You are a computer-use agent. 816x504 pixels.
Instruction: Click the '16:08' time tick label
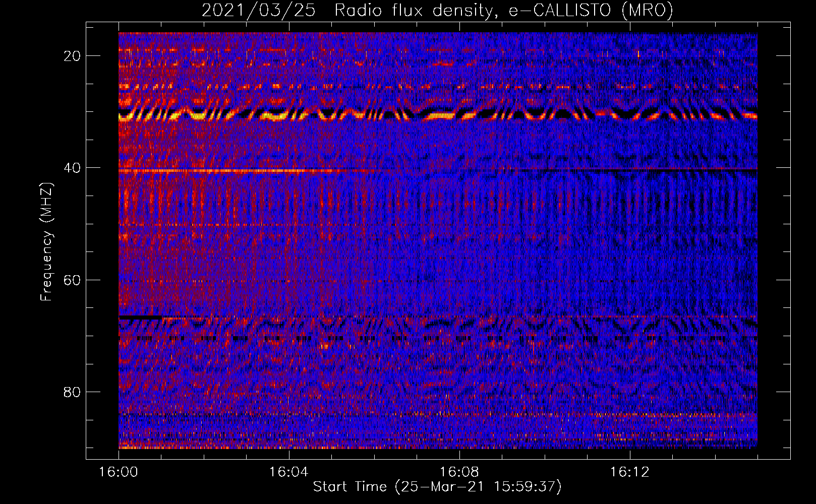[459, 472]
